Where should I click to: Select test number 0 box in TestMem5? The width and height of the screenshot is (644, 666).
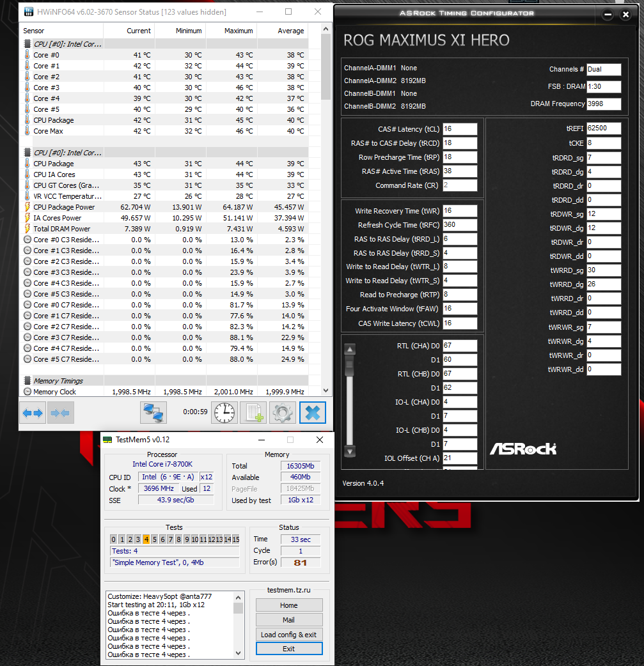tap(113, 539)
